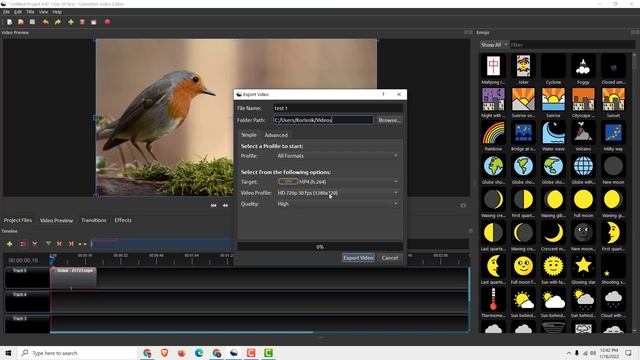640x360 pixels.
Task: Click Cancel in the Export dialog
Action: click(x=390, y=258)
